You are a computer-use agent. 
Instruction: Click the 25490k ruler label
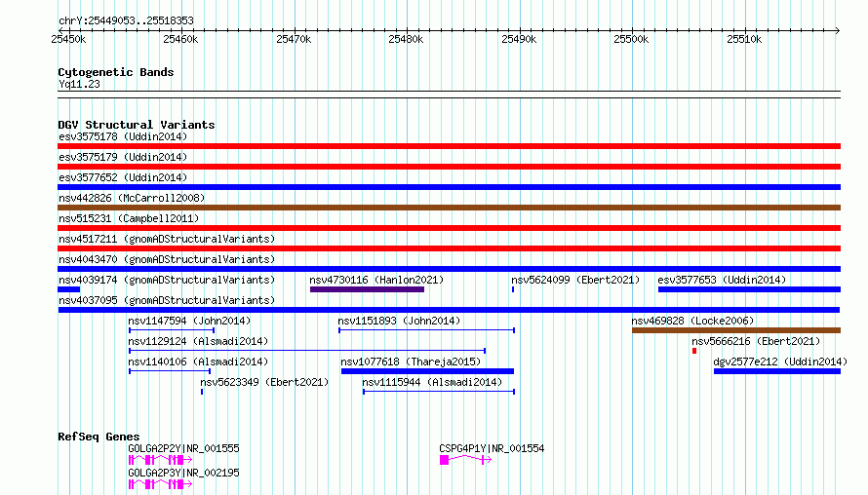click(519, 39)
